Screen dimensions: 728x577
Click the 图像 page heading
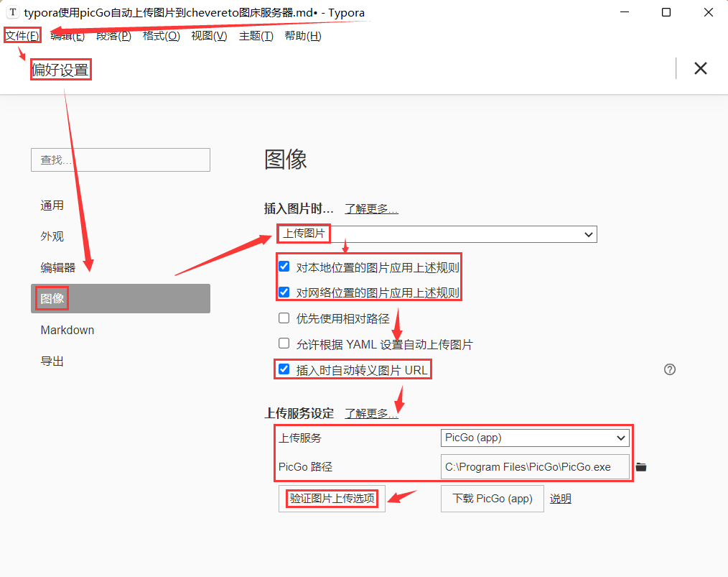(286, 160)
